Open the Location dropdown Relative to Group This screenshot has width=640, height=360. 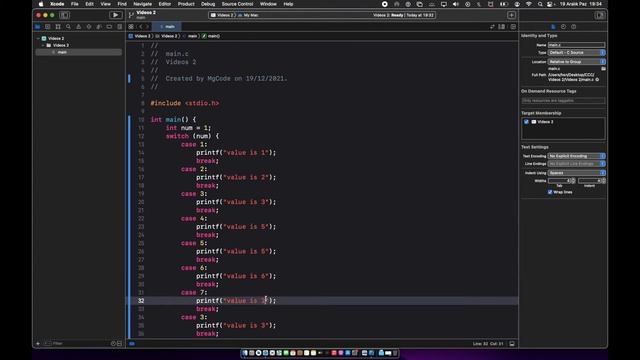tap(576, 62)
